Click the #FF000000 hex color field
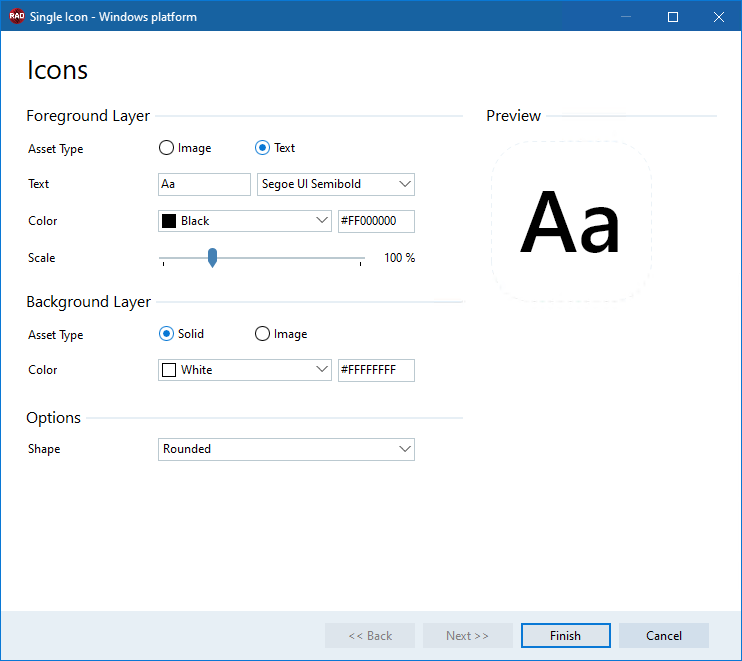This screenshot has width=742, height=661. pos(376,221)
